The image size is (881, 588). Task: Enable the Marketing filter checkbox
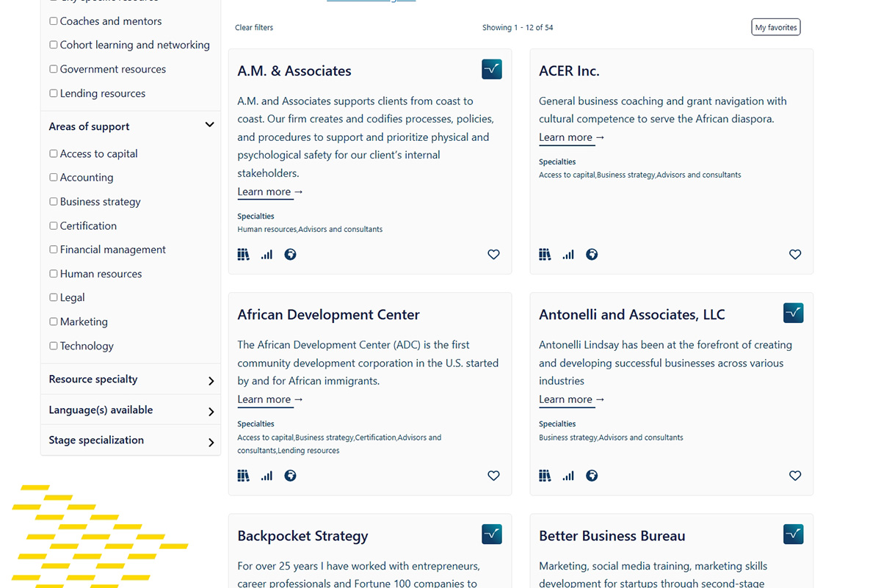(x=53, y=322)
